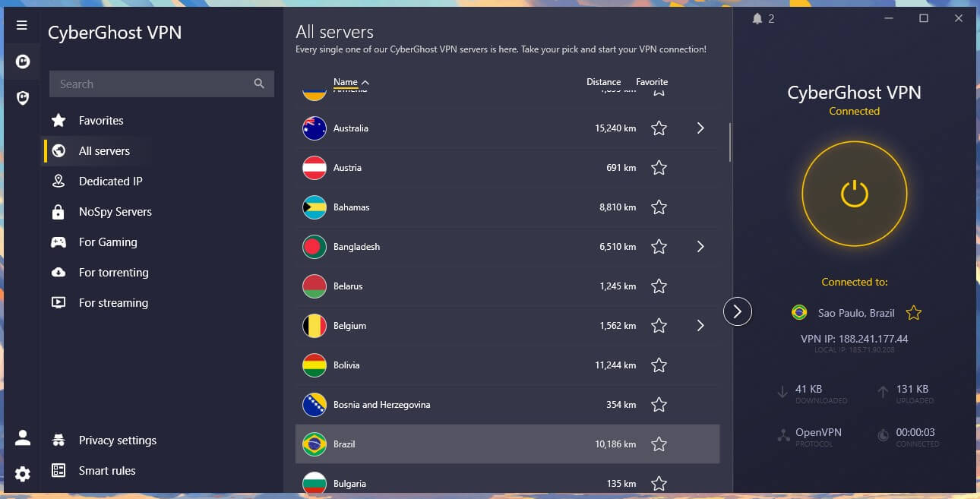Open the shield privacy icon in sidebar
The image size is (980, 499).
tap(23, 98)
